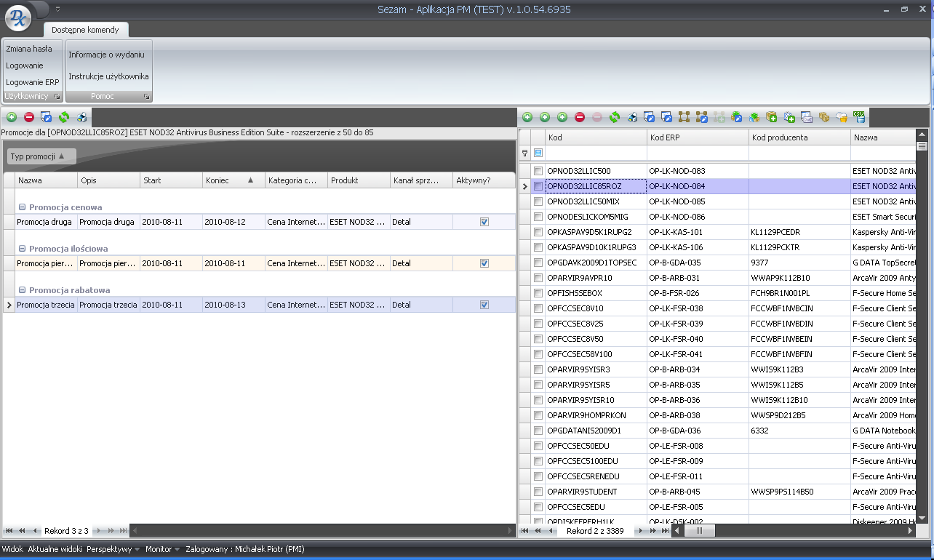Screen dimensions: 934x560
Task: Toggle the Aktywny checkbox for Promocja pierwsza
Action: [484, 263]
